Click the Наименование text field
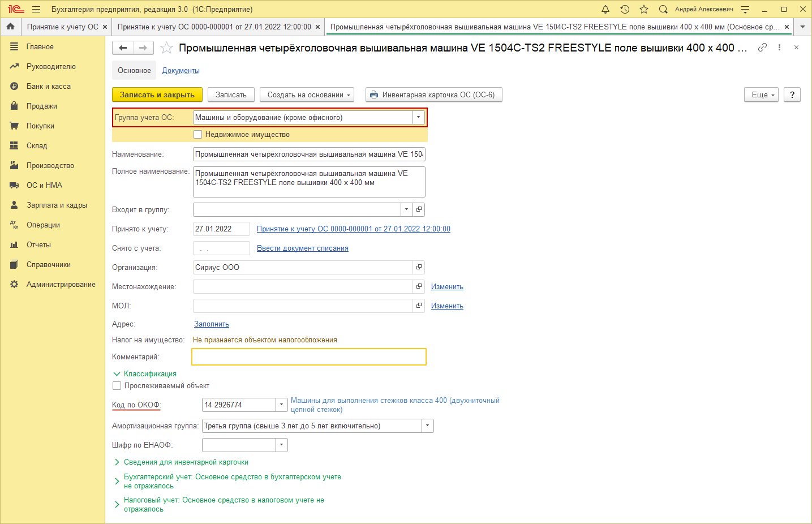The image size is (812, 524). tap(309, 154)
